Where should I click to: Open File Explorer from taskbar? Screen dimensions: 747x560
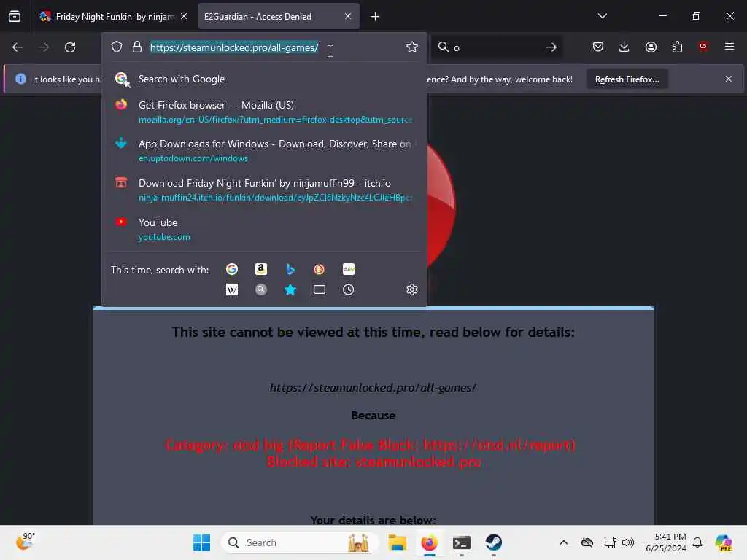(397, 542)
